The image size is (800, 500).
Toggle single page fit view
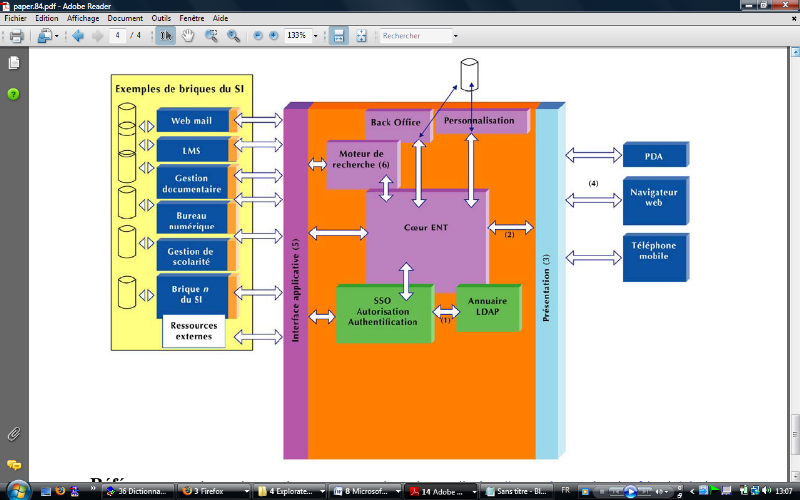[x=361, y=36]
